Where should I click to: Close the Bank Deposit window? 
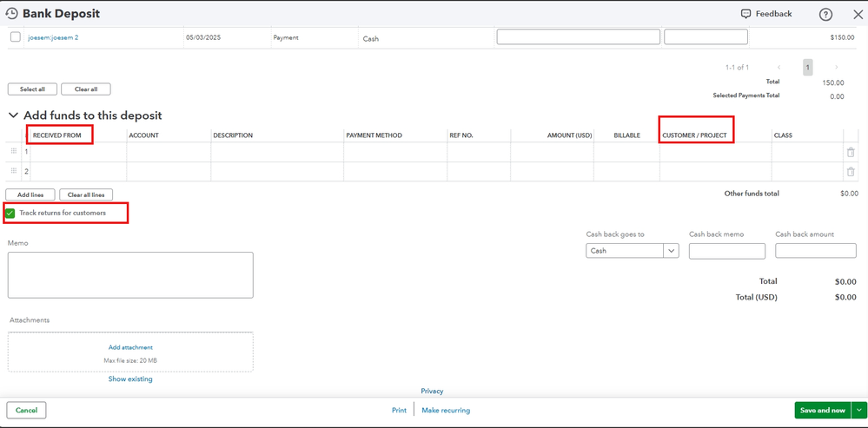pyautogui.click(x=858, y=15)
